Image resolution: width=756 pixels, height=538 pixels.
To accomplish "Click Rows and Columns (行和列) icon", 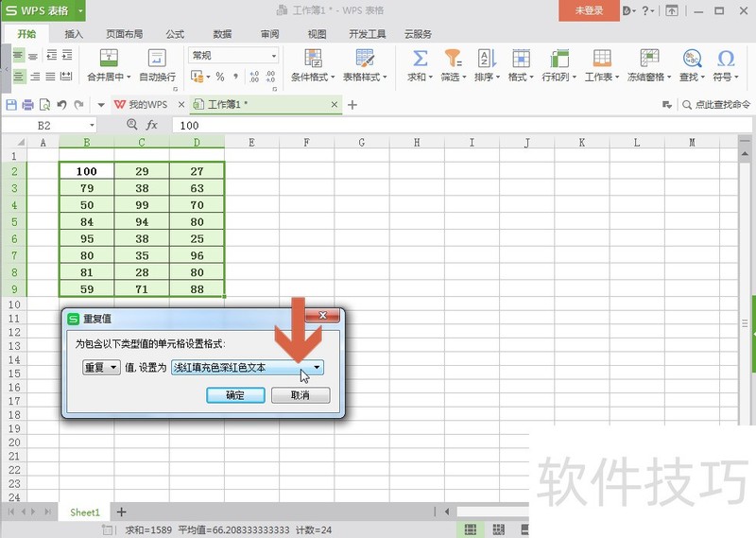I will [x=559, y=59].
